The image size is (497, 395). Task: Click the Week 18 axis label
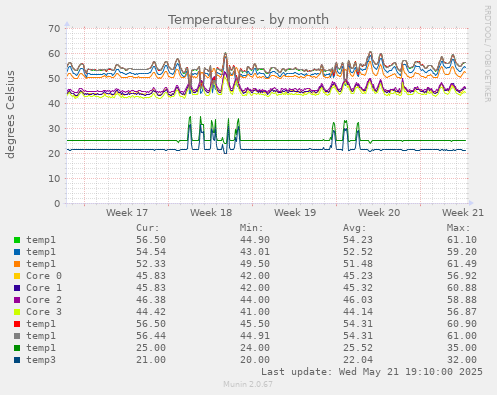tap(211, 213)
